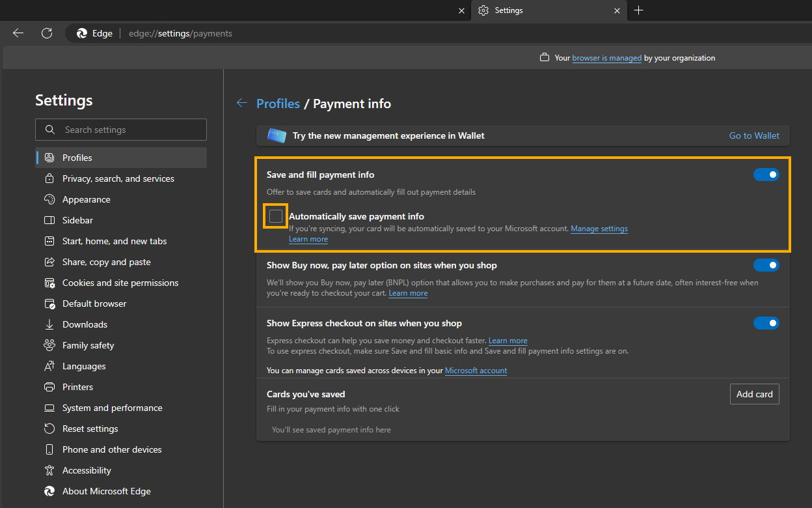
Task: Click the Family safety sidebar label
Action: [x=88, y=345]
